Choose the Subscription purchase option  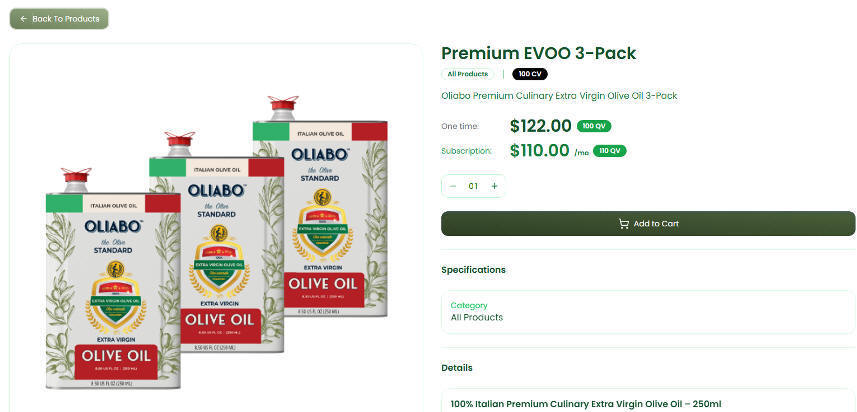(466, 151)
